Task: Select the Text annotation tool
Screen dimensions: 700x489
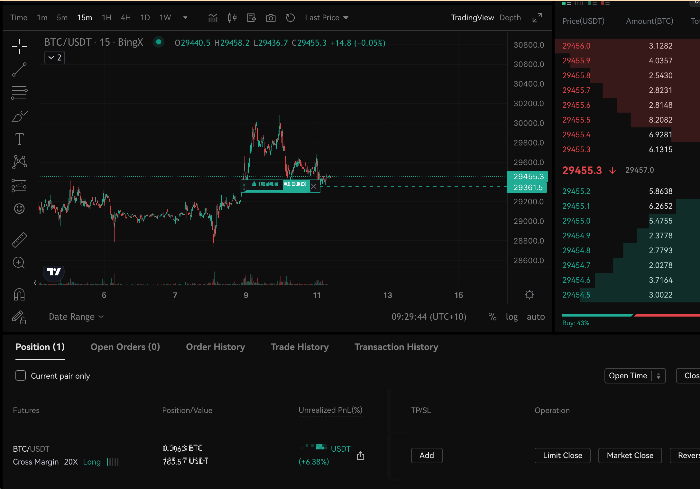Action: point(19,139)
